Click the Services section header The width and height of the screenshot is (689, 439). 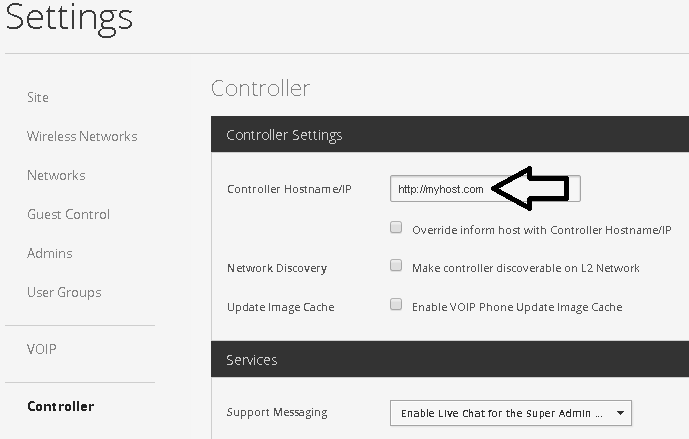click(252, 359)
